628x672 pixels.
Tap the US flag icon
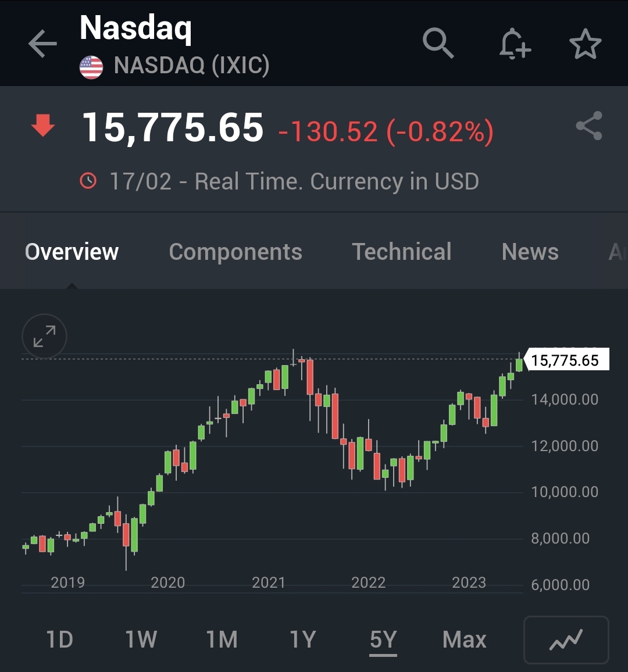(x=91, y=67)
